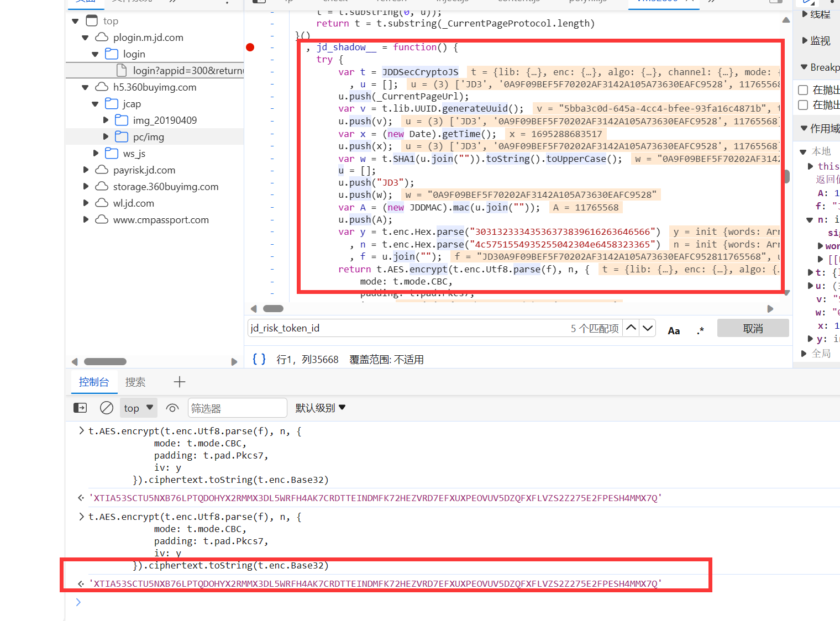Click the 取消 cancel search button

pyautogui.click(x=753, y=328)
